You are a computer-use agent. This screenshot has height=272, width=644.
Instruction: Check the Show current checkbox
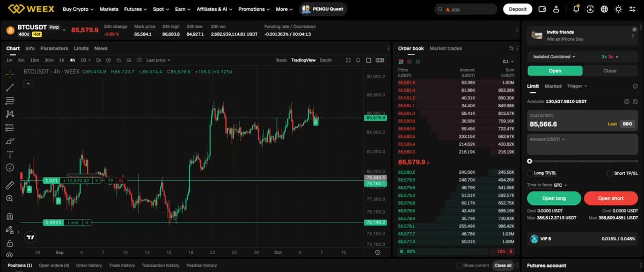[459, 266]
